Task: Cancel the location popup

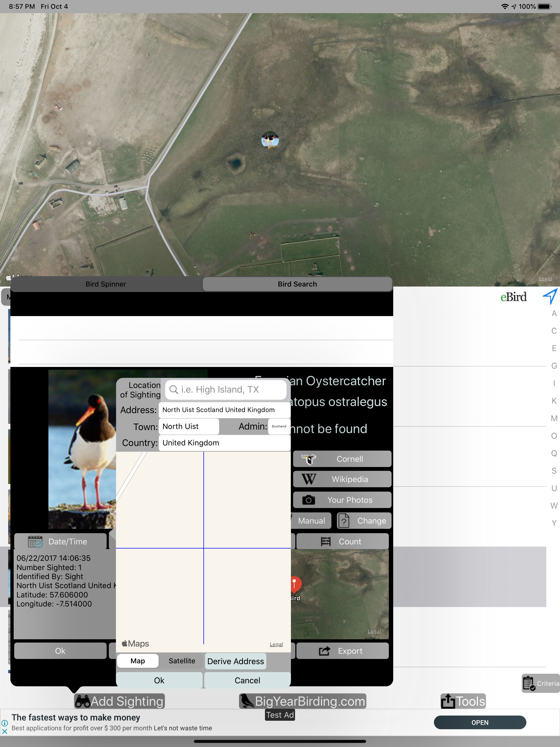Action: [247, 680]
